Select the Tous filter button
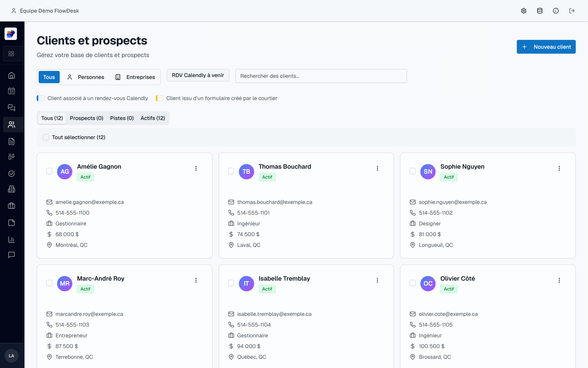Screen dimensions: 588x368 pos(49,77)
